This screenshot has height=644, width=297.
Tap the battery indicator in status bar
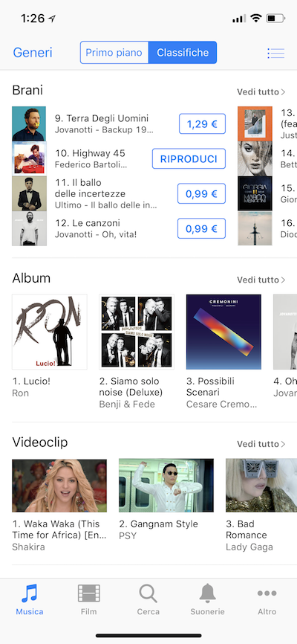pyautogui.click(x=275, y=18)
